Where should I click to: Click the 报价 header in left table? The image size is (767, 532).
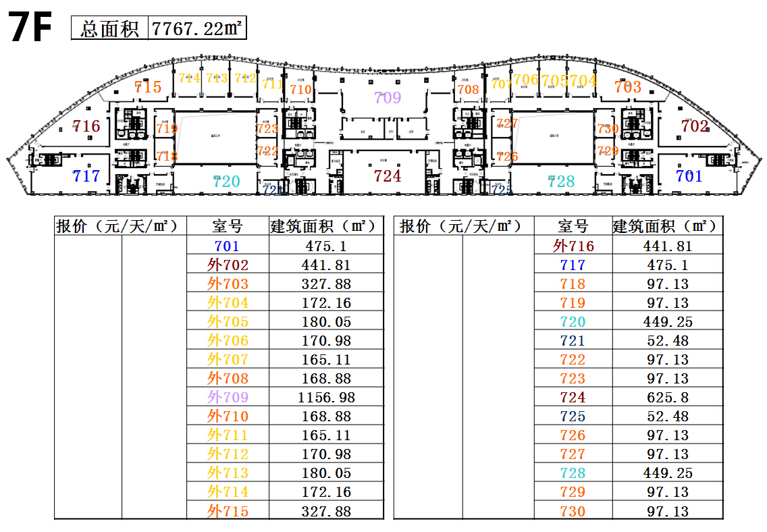tap(120, 227)
